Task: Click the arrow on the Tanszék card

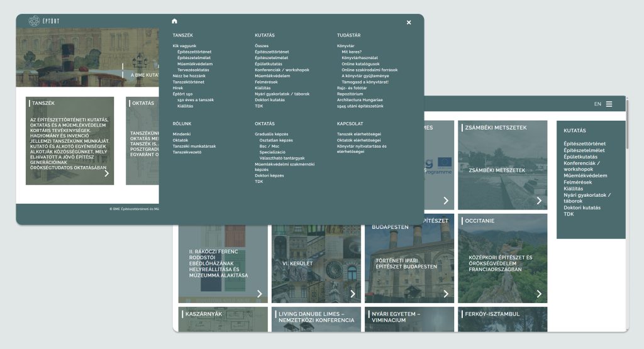Action: point(106,174)
